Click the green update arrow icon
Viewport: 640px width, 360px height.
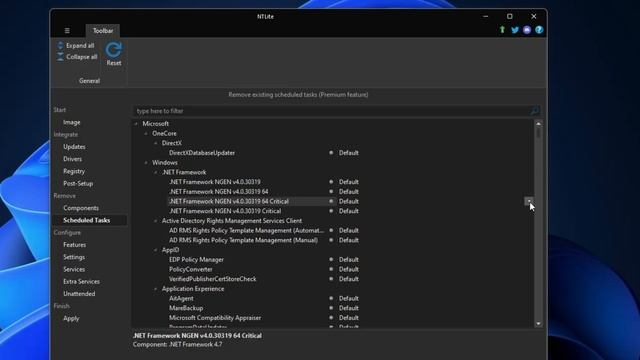(x=502, y=30)
